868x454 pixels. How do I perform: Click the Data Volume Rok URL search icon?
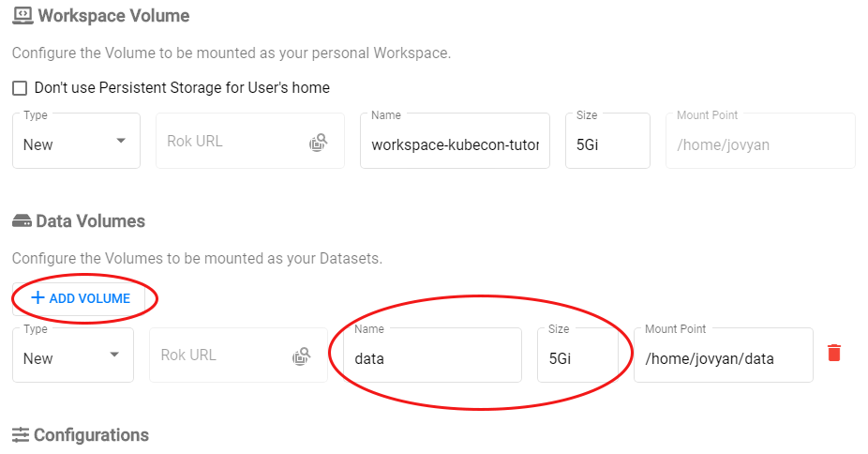coord(301,356)
